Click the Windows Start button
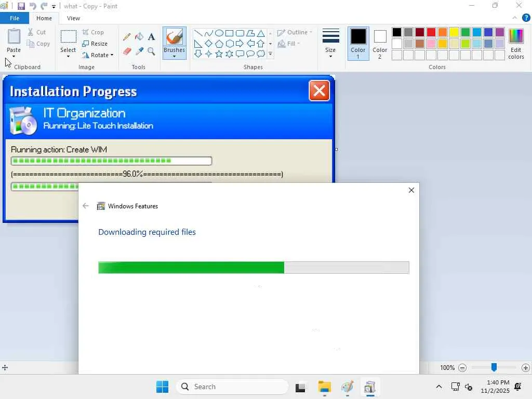532x399 pixels. (162, 387)
